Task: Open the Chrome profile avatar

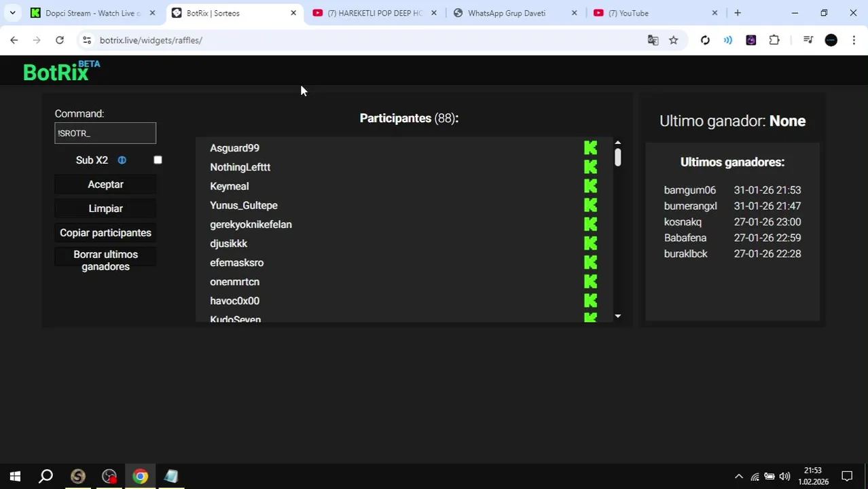Action: coord(831,40)
